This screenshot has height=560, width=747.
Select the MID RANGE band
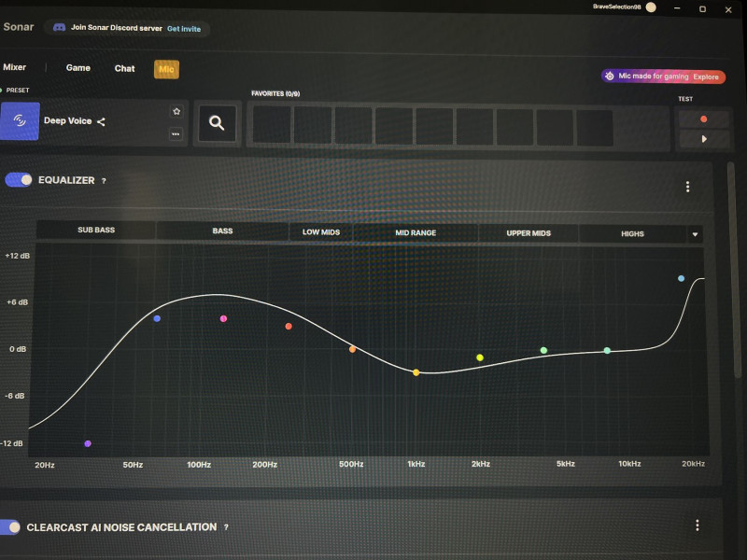tap(416, 232)
